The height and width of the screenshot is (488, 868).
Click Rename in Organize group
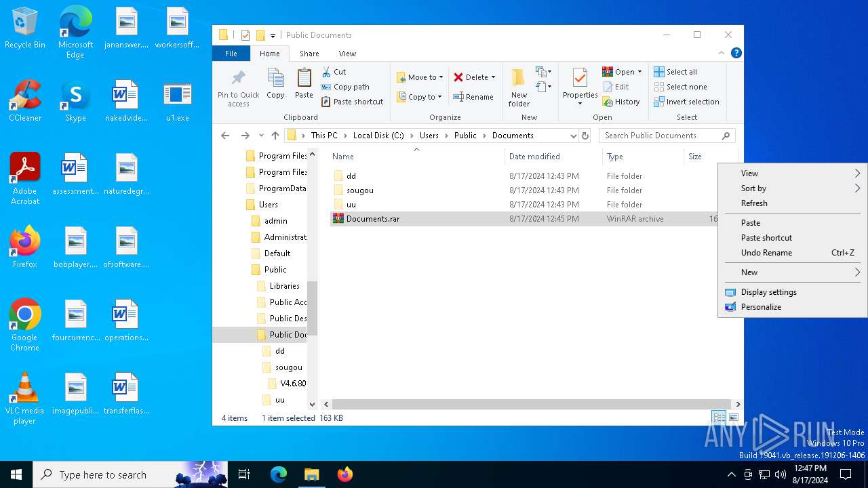(473, 97)
